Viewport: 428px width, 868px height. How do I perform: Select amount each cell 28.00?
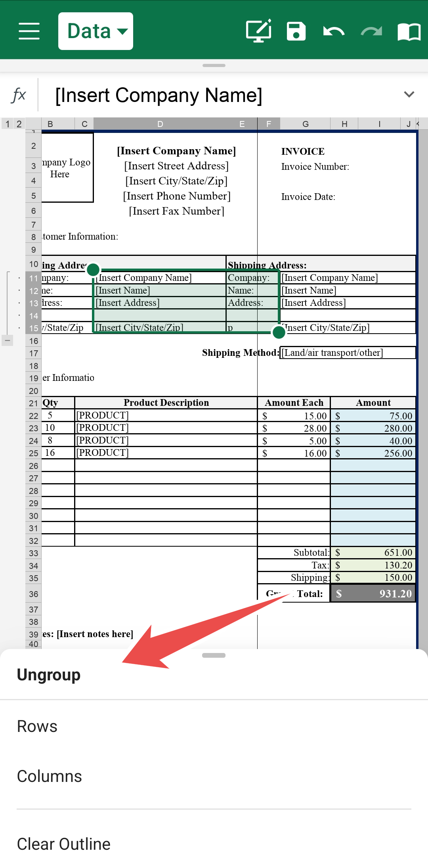294,428
